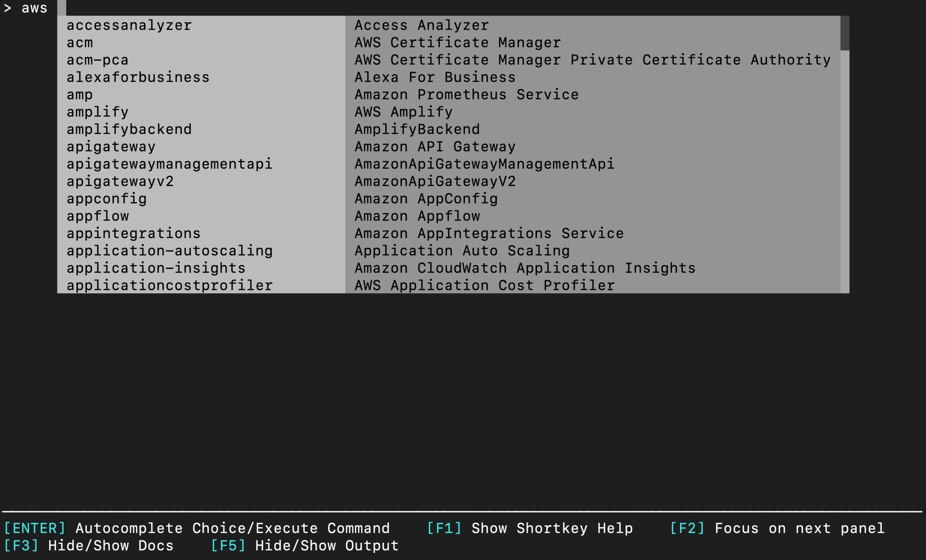Click the completion list scrollbar thumb

[845, 33]
